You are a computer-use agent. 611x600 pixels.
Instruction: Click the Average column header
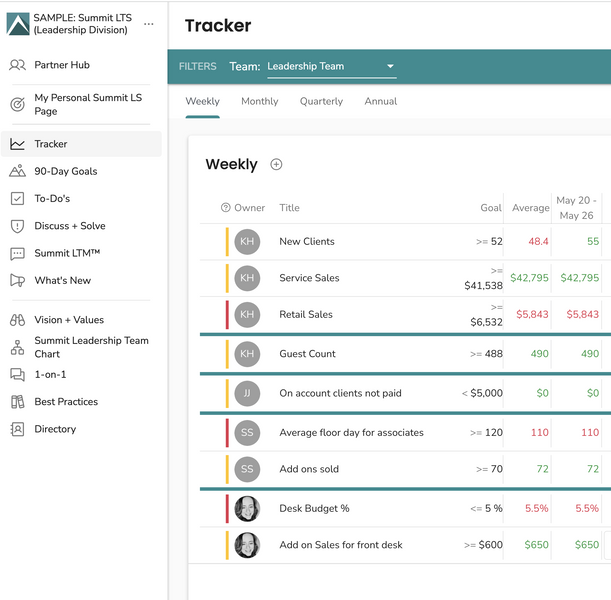coord(531,208)
